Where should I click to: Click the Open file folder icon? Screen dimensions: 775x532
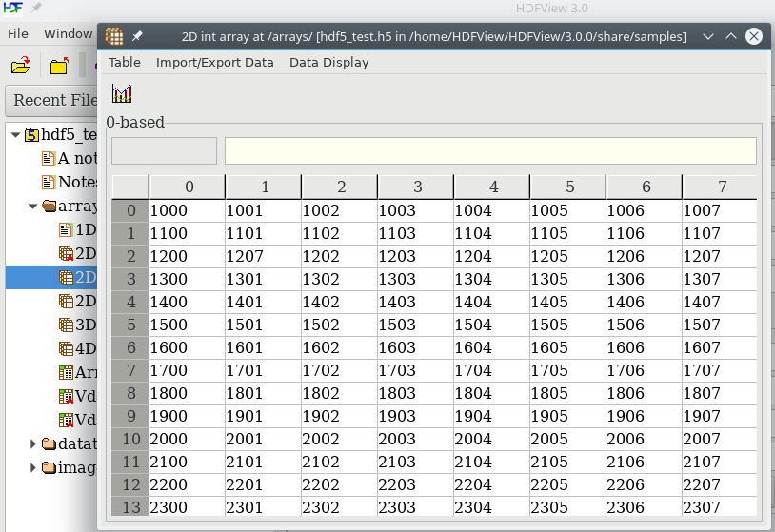point(21,66)
